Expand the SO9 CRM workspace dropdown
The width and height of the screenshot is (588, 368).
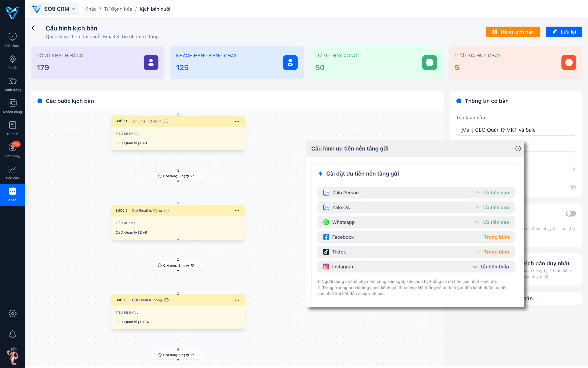(55, 9)
